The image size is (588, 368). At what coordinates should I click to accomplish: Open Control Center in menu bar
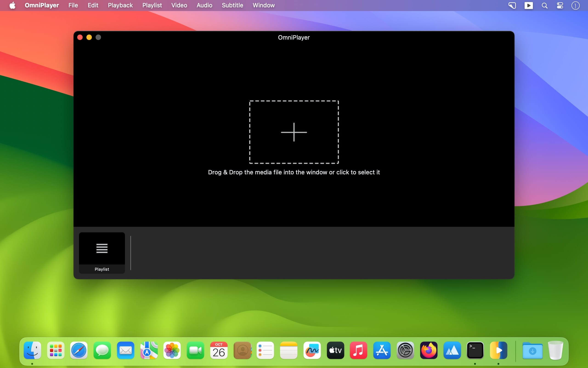pyautogui.click(x=560, y=5)
